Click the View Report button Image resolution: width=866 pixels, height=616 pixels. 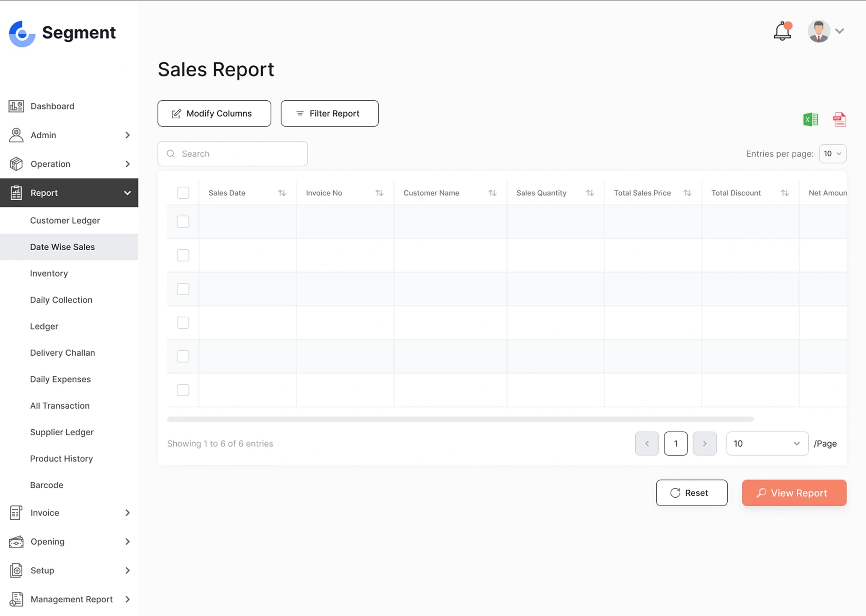(x=794, y=493)
